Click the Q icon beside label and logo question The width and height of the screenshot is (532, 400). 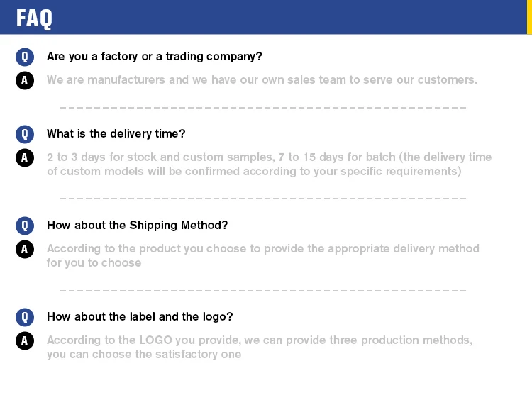pyautogui.click(x=25, y=317)
